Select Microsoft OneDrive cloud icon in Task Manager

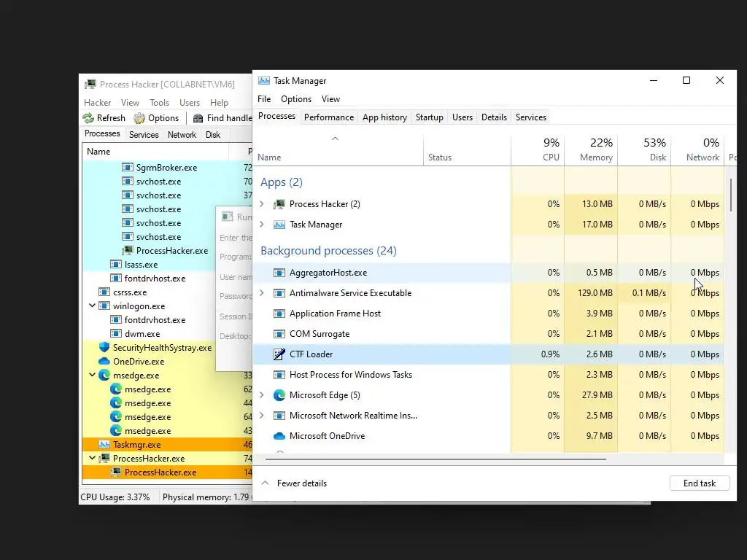(279, 436)
